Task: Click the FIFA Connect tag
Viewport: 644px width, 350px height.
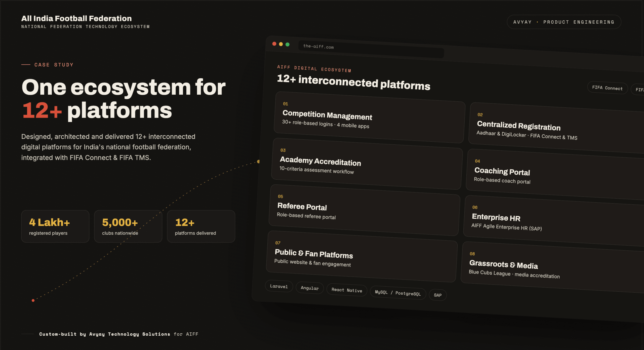Action: (x=607, y=88)
